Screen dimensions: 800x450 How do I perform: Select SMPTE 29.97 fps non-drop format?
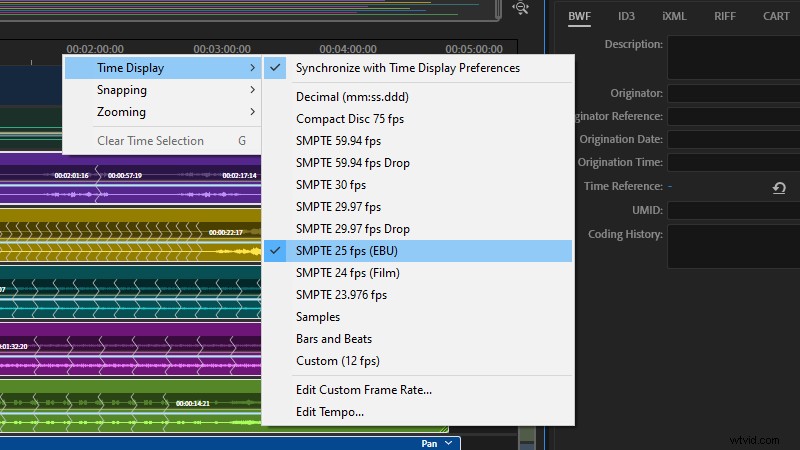click(x=418, y=207)
